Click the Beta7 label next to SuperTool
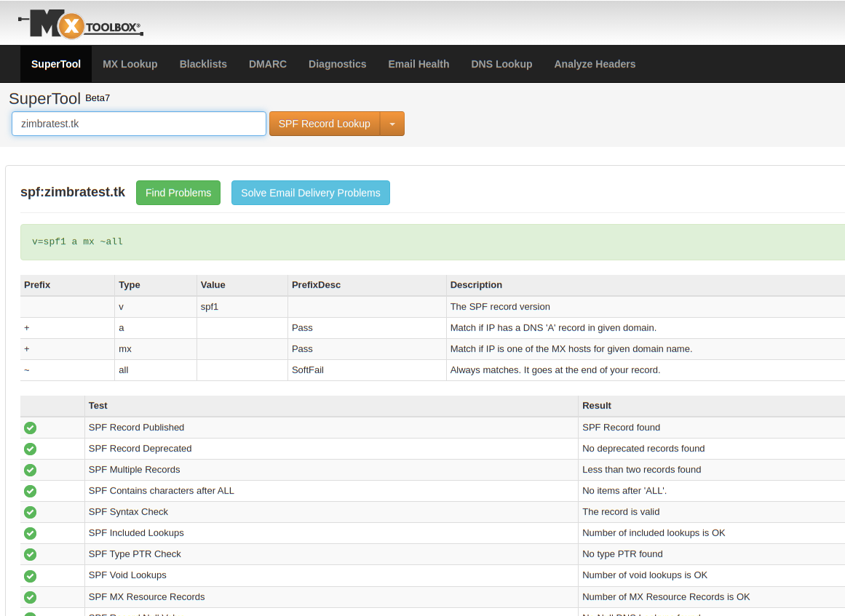The height and width of the screenshot is (616, 845). (98, 98)
